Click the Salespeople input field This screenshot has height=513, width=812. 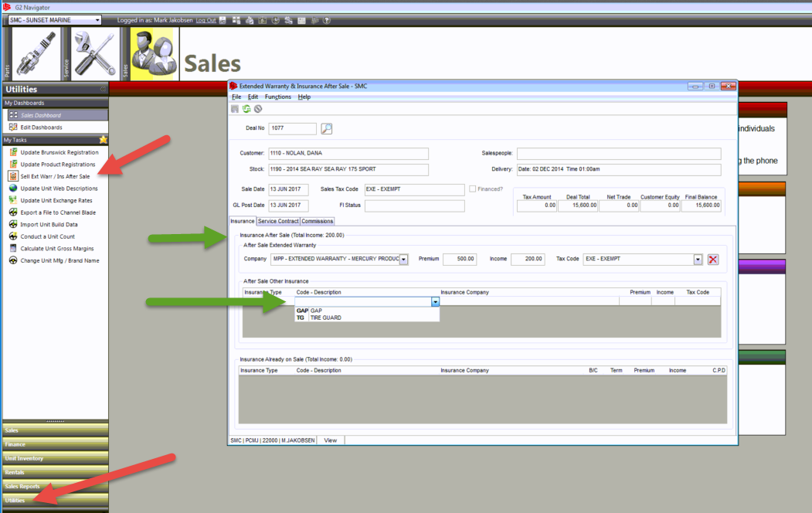pos(619,153)
